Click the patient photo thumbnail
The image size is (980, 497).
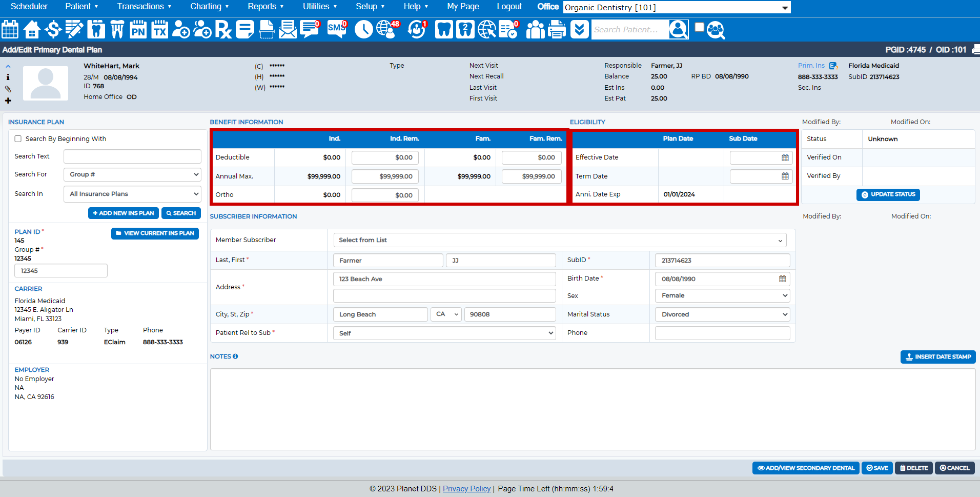46,83
